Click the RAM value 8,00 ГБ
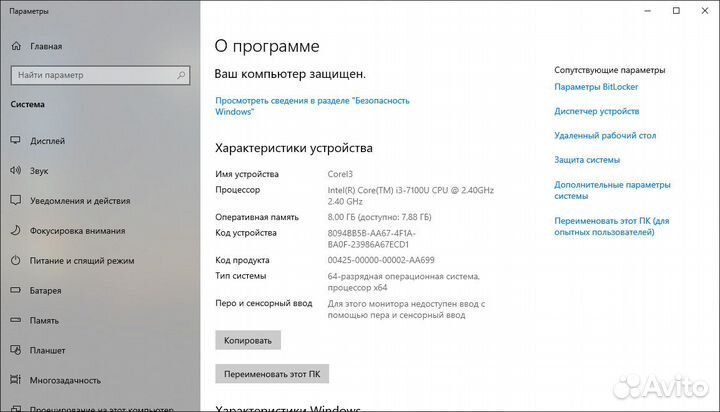Screen dimensions: 720x412 pyautogui.click(x=379, y=217)
